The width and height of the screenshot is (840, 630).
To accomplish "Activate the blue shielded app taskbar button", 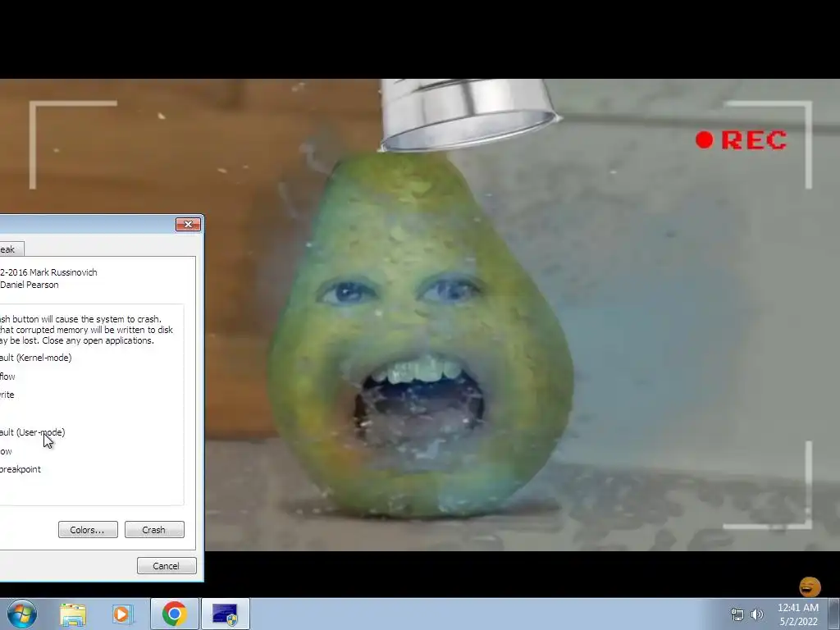I will [x=225, y=614].
